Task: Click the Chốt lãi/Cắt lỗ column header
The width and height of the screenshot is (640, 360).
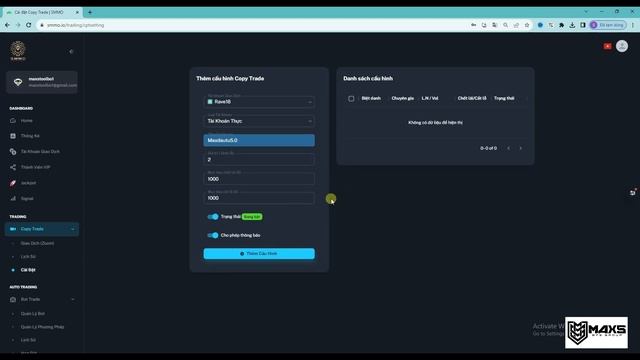Action: (472, 98)
